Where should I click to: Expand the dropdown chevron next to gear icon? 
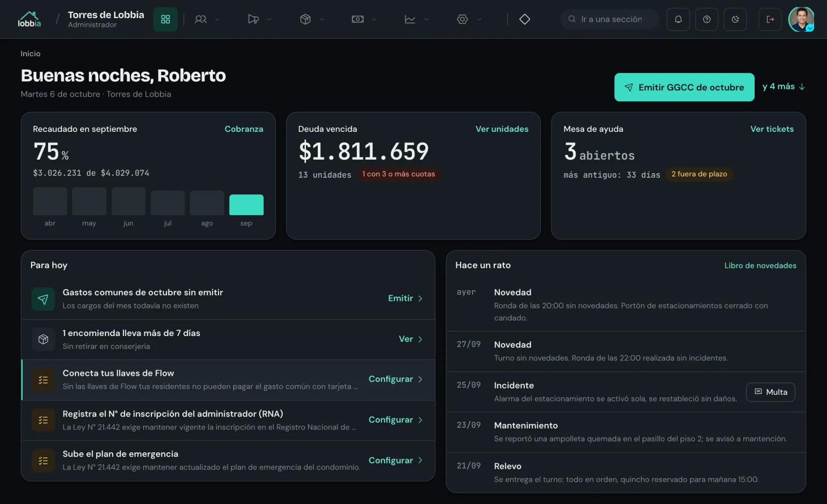click(479, 19)
